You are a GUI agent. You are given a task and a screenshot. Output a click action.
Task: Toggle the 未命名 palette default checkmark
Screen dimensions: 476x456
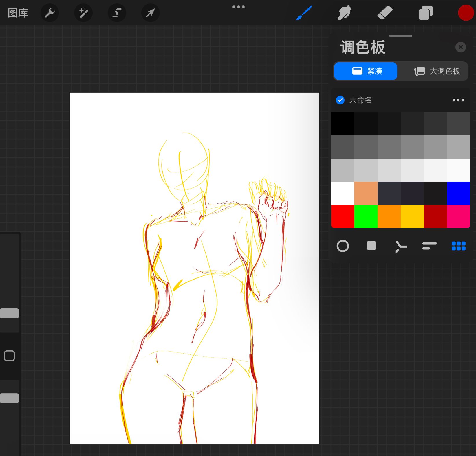(x=340, y=100)
